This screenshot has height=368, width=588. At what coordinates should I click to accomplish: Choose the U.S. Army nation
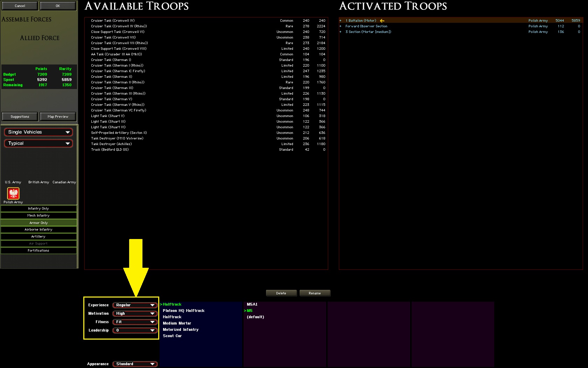(x=13, y=182)
